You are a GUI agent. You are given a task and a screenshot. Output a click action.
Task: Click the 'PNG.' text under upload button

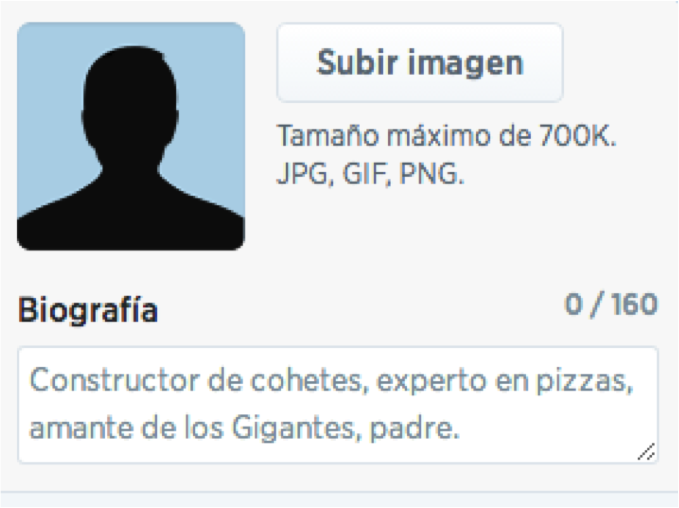point(431,174)
